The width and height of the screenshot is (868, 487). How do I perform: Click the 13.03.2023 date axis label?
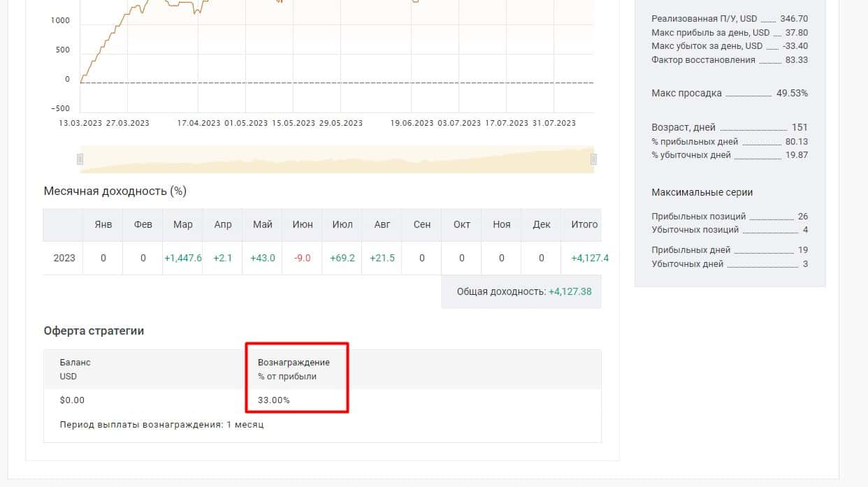tap(80, 123)
